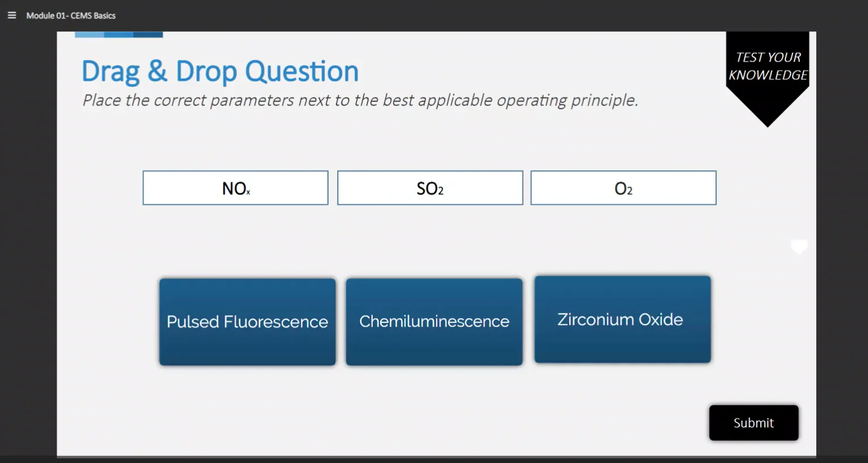Screen dimensions: 868x463
Task: Click the NOx drop target box
Action: [x=235, y=188]
